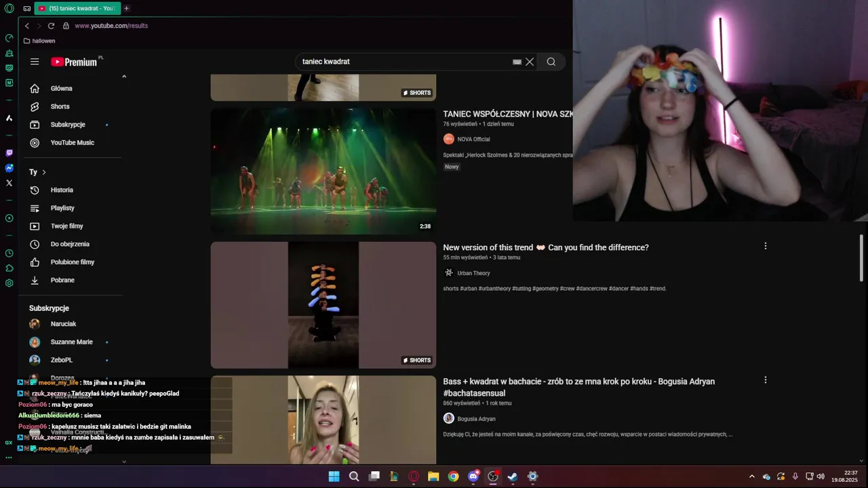Open the YouTube hamburger guide menu

point(35,62)
